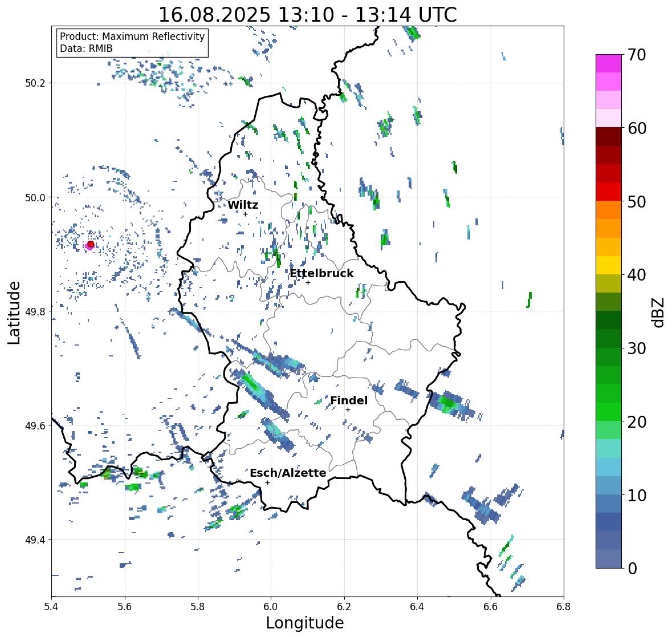Click the 6.6 longitude tick label
Viewport: 672px width, 637px height.
click(491, 607)
